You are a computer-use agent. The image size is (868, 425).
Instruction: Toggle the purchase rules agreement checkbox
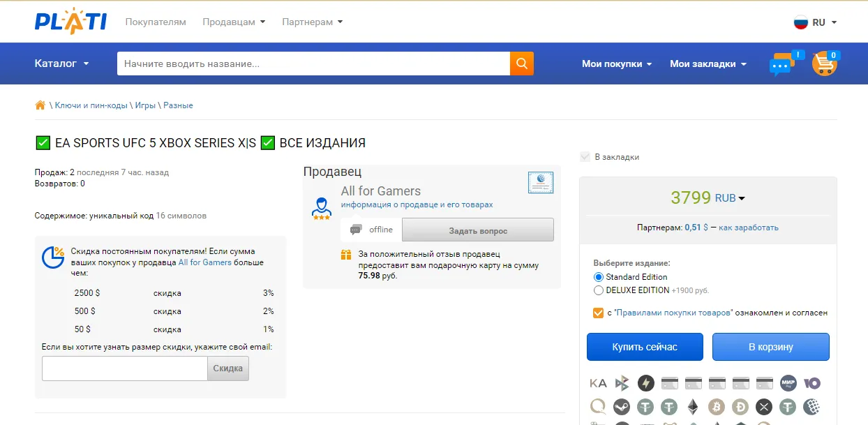tap(598, 313)
